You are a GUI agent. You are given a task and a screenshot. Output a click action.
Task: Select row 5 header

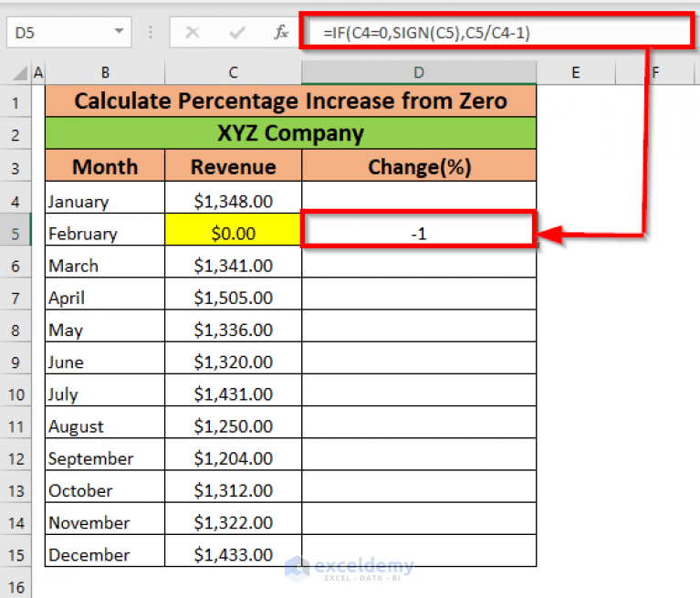pos(16,230)
